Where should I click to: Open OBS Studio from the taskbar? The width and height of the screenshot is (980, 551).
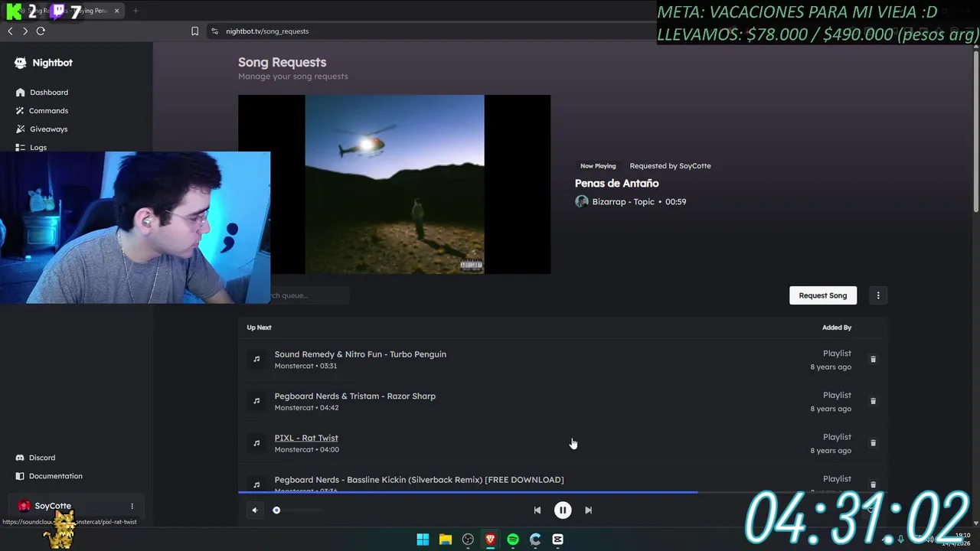pos(468,540)
